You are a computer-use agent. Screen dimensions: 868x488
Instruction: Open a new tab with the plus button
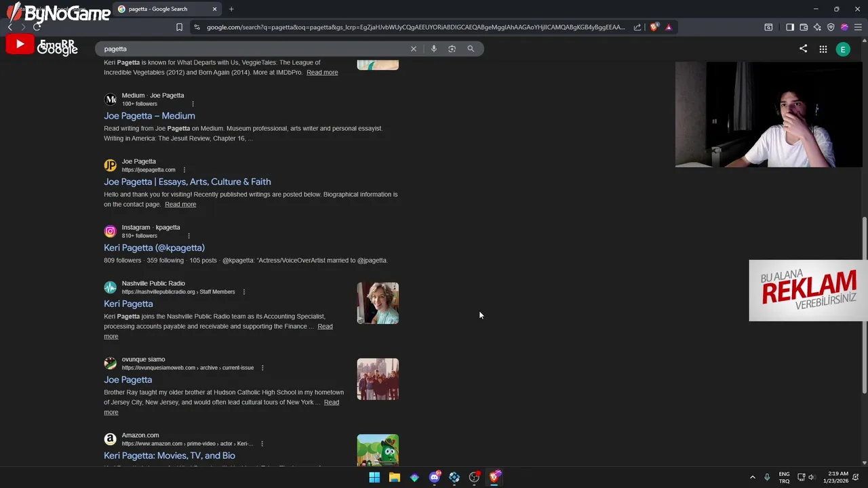click(231, 9)
